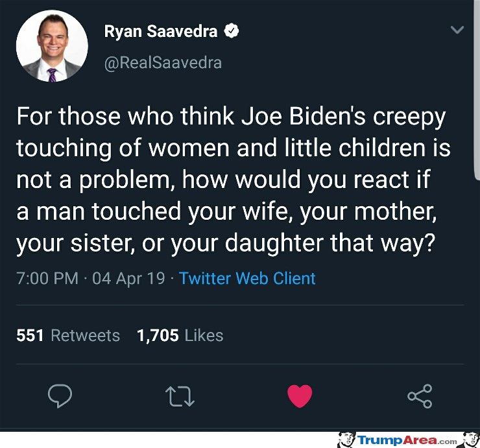Click the scrollbar on the right edge
Viewport: 480px width, 448px height.
point(477,89)
